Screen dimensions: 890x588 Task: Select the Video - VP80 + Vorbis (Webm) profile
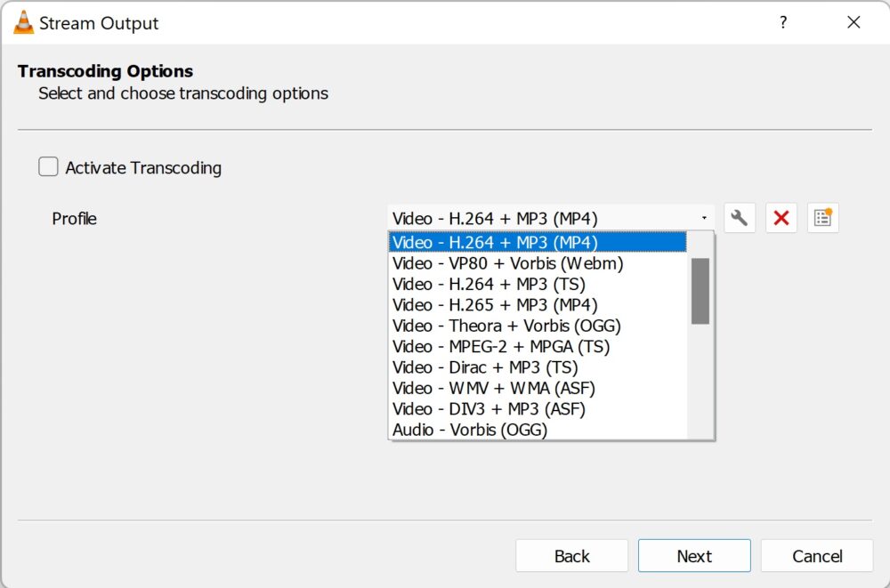pos(507,263)
